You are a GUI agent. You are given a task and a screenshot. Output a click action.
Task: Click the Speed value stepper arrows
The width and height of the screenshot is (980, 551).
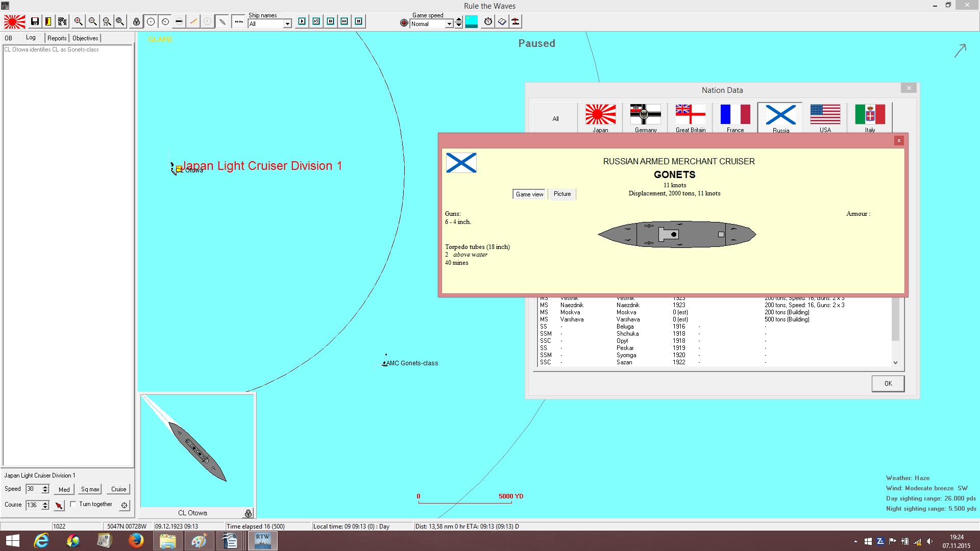(45, 489)
